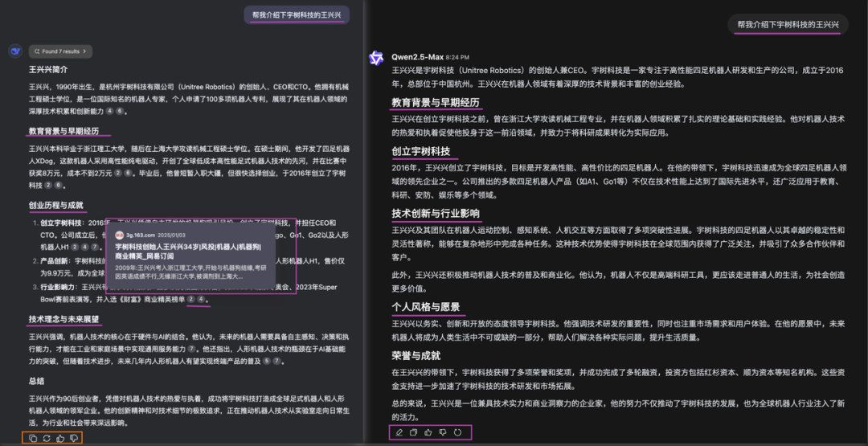Dislike the Qwen2.5-Max reply with thumbs down
Viewport: 868px width, 446px height.
443,432
